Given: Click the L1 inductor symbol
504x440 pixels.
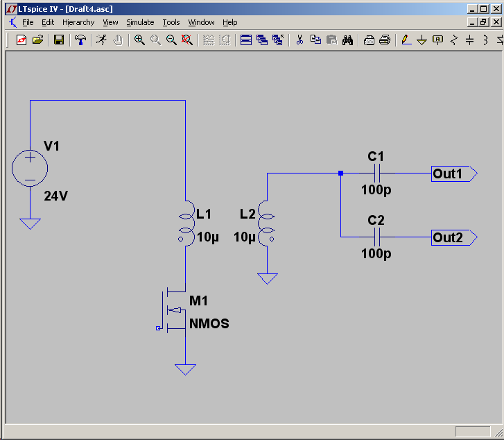Looking at the screenshot, I should pos(185,222).
